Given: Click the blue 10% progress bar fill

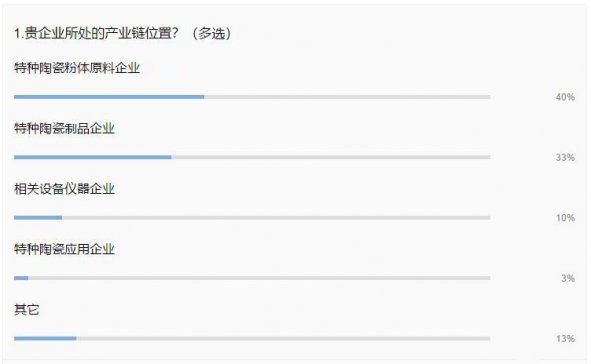Looking at the screenshot, I should 38,217.
